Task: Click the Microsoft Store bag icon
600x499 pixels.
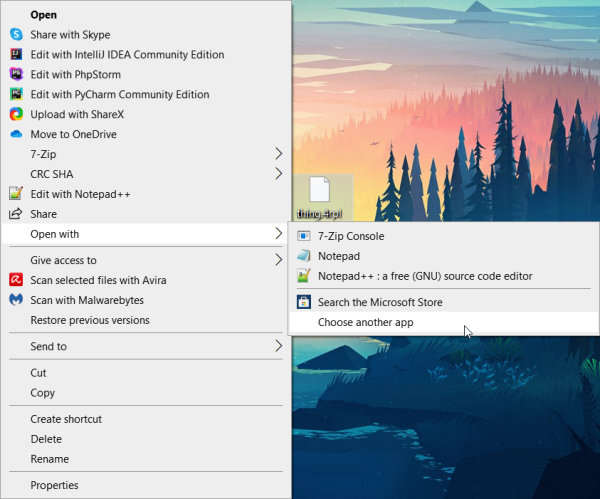Action: point(304,302)
